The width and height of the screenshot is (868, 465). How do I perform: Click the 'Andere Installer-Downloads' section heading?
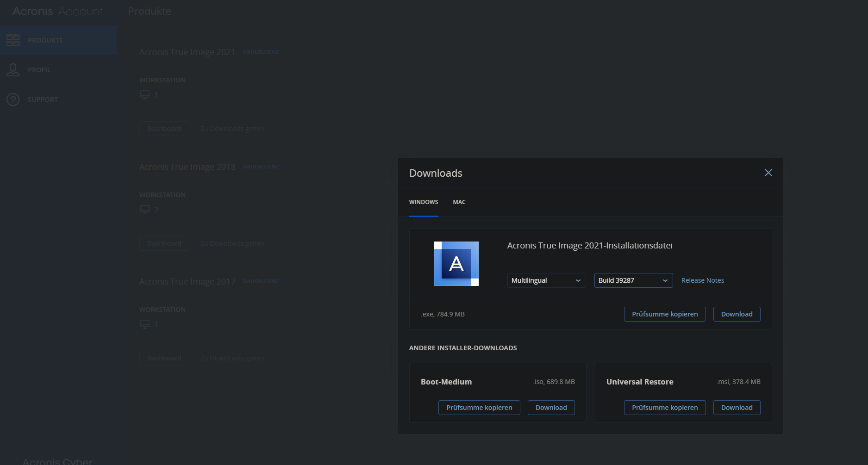[x=463, y=348]
